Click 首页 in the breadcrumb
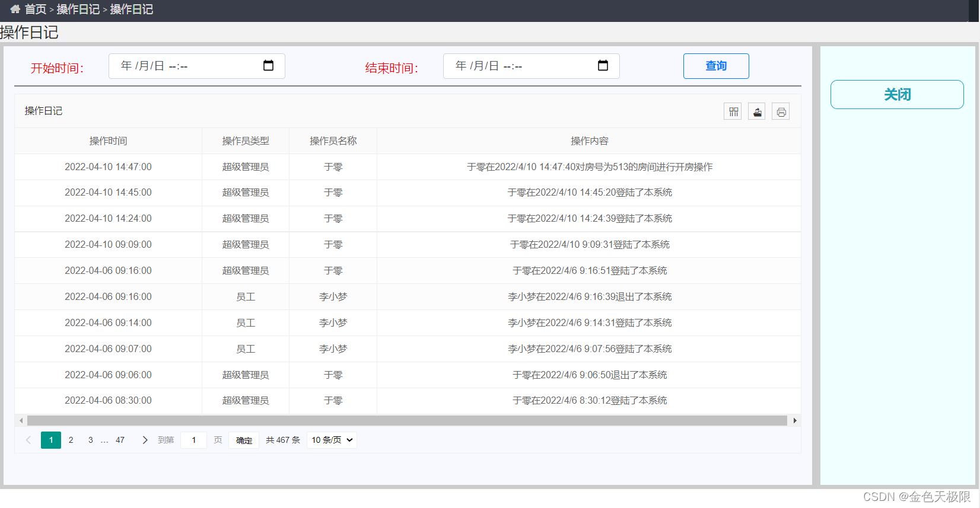 [x=35, y=9]
